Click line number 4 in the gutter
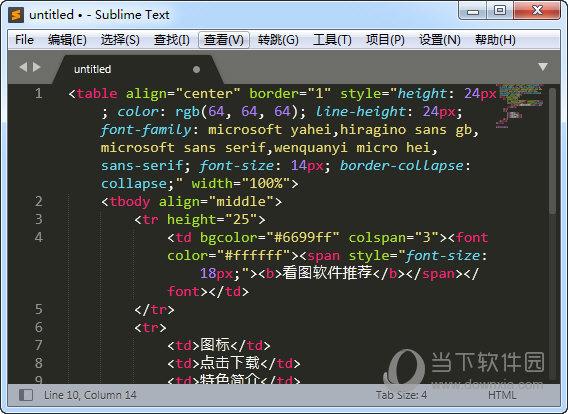This screenshot has width=568, height=414. pyautogui.click(x=39, y=237)
